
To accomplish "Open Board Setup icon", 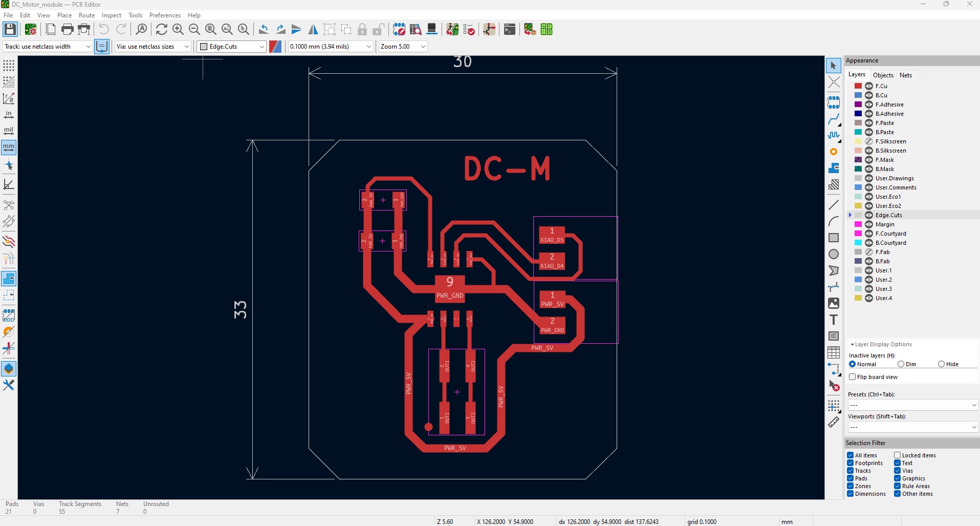I will click(31, 29).
